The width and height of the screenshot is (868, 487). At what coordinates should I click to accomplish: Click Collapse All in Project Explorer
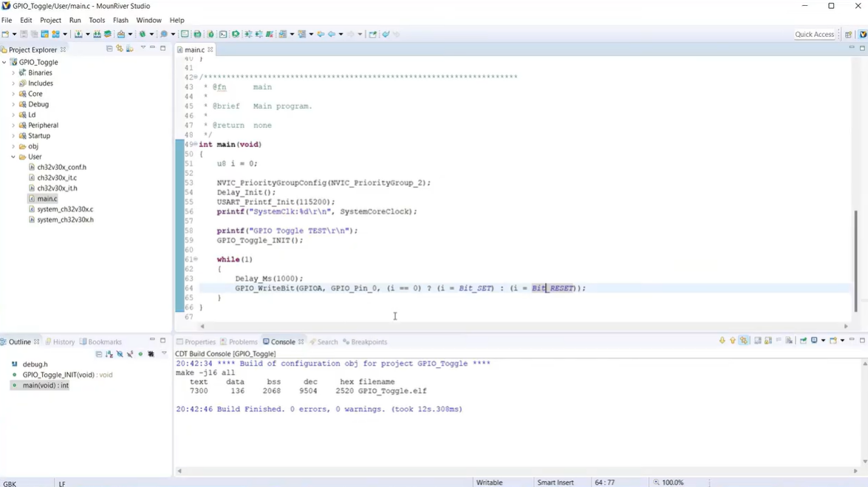109,50
